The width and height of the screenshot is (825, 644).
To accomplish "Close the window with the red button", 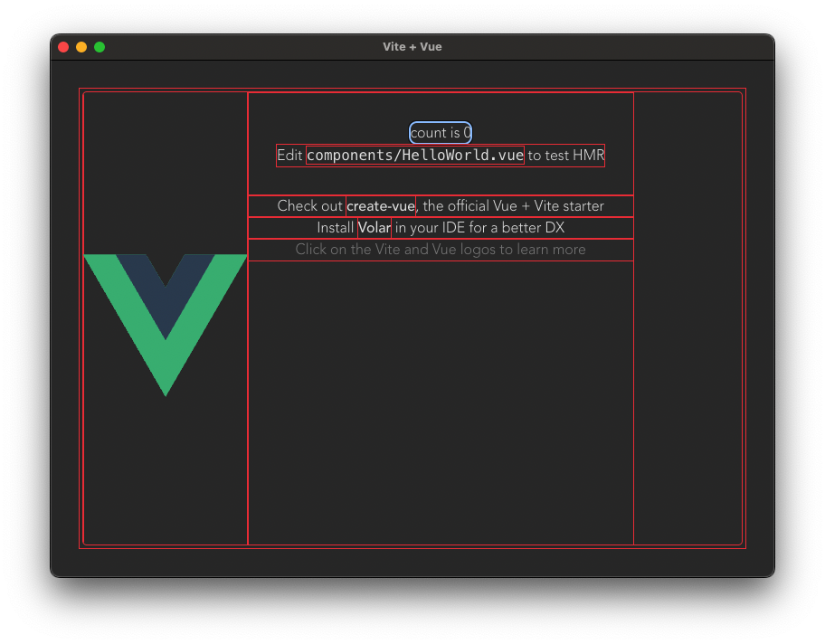I will click(63, 47).
